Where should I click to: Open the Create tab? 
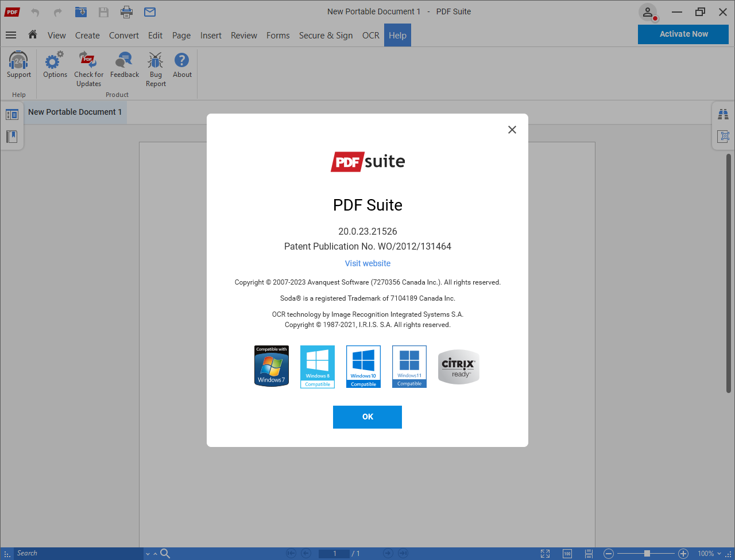point(87,36)
